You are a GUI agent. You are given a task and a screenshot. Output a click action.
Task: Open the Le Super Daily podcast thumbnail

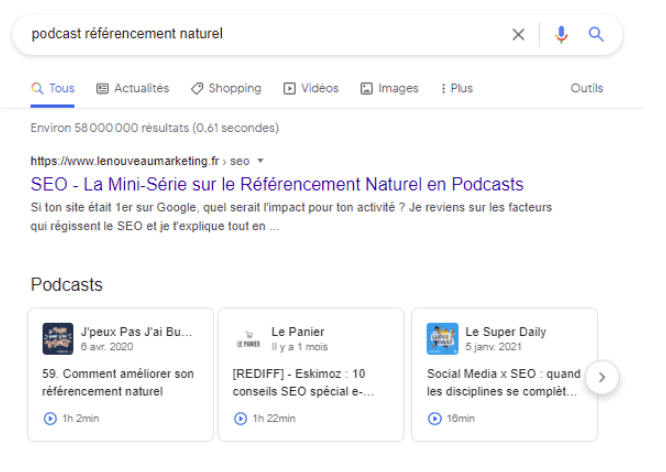[442, 339]
